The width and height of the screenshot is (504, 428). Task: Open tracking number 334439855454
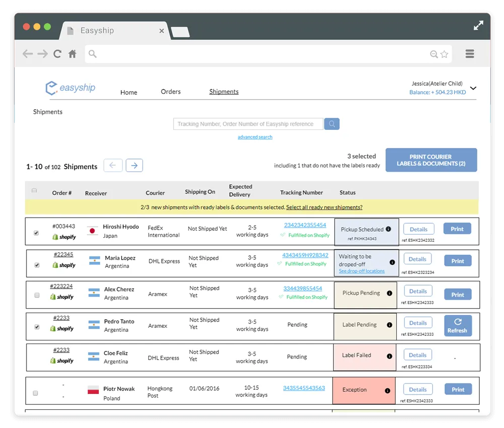302,289
